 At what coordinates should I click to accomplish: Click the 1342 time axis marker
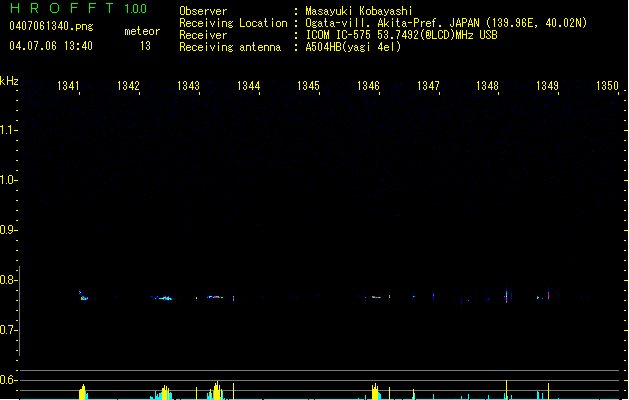point(128,86)
